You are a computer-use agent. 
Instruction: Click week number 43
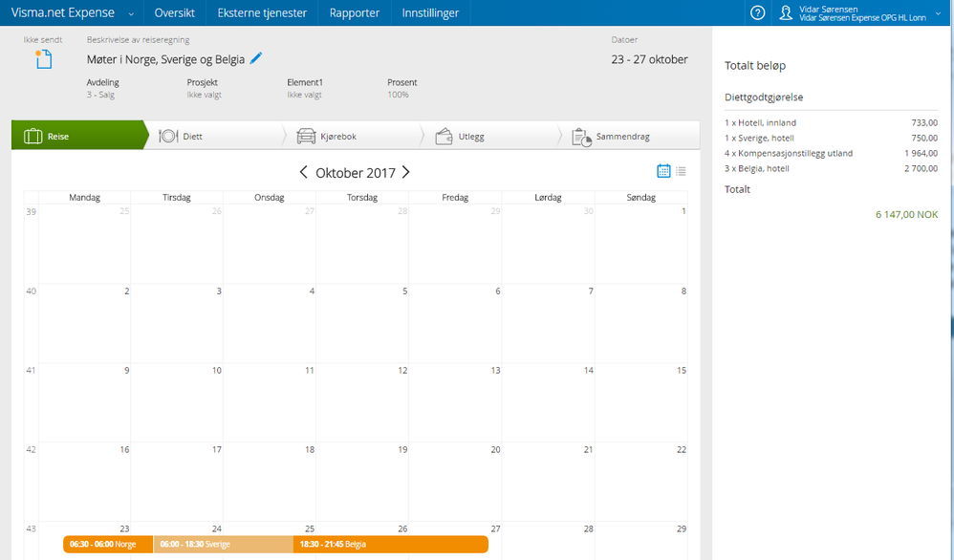tap(31, 529)
